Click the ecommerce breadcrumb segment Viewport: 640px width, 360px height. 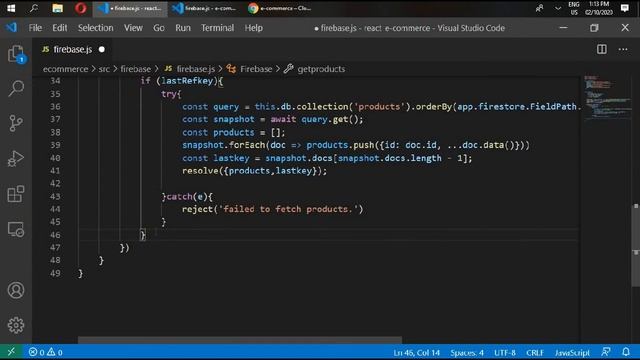pos(65,69)
